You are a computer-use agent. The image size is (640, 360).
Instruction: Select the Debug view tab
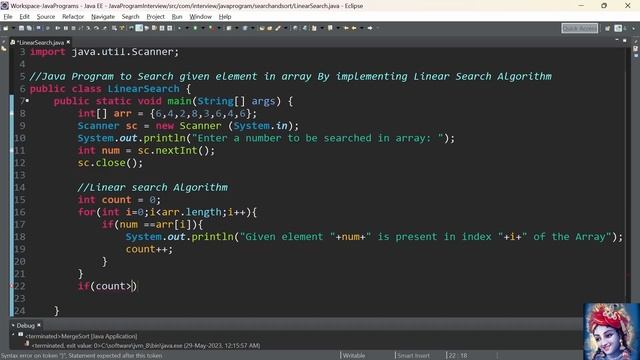[25, 325]
